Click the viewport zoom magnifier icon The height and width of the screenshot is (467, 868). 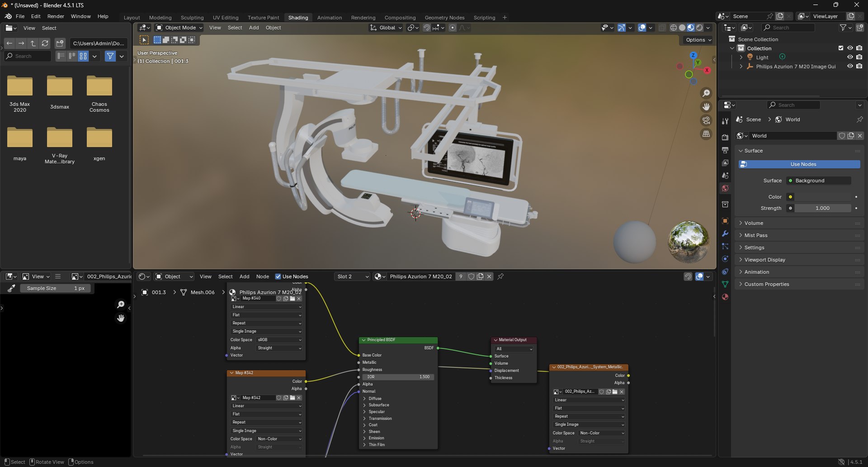(x=706, y=93)
